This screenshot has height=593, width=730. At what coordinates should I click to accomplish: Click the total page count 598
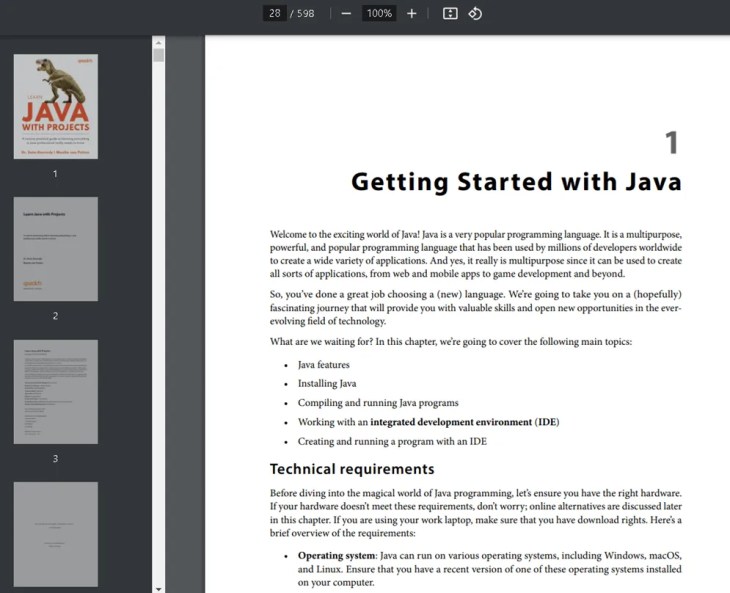tap(305, 13)
